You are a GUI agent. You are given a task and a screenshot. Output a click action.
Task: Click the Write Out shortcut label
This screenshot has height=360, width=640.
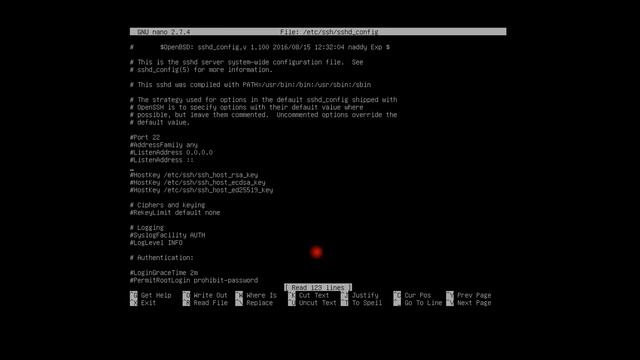pyautogui.click(x=210, y=295)
